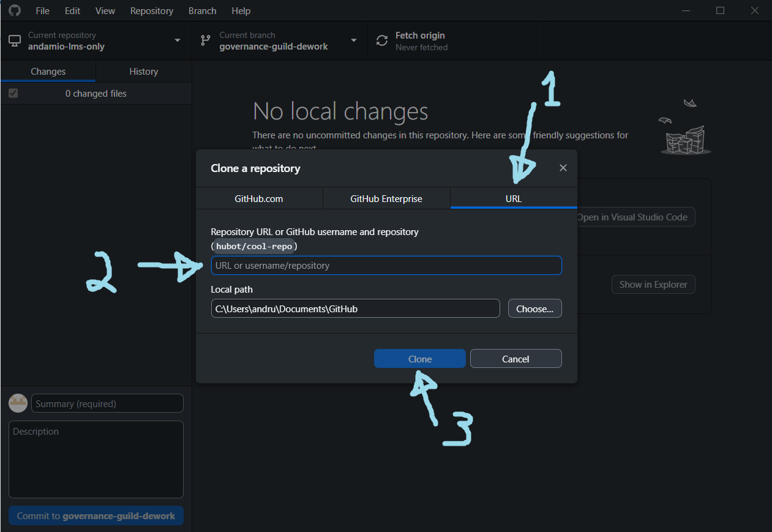The image size is (772, 532).
Task: Expand the Current branch dropdown
Action: tap(353, 41)
